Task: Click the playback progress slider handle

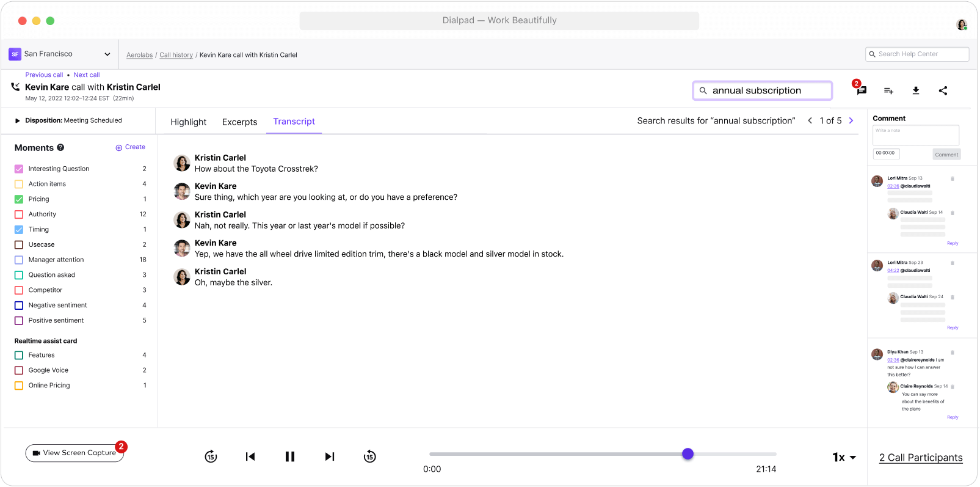Action: [688, 454]
